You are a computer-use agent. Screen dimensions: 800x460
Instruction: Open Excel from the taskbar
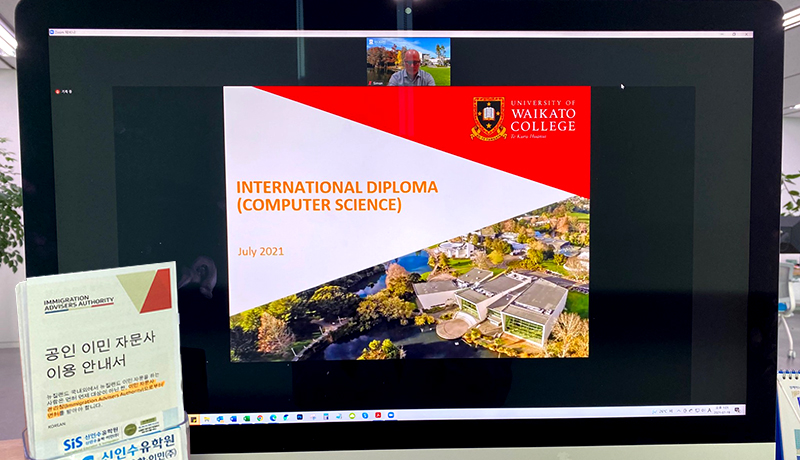click(x=246, y=418)
